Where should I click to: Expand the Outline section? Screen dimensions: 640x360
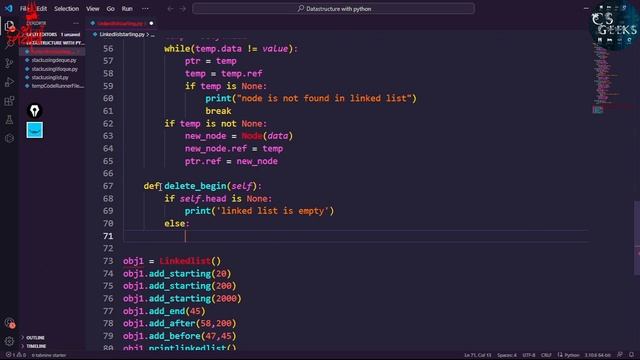coord(35,338)
